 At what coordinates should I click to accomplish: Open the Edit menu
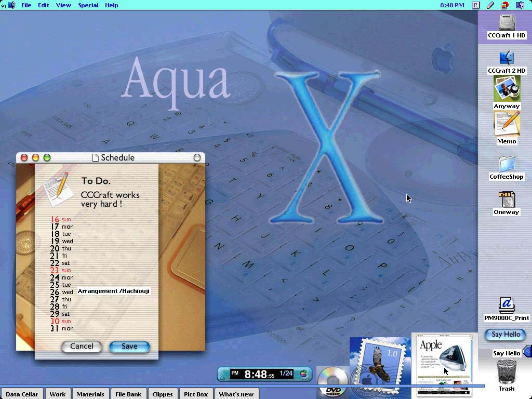(44, 5)
